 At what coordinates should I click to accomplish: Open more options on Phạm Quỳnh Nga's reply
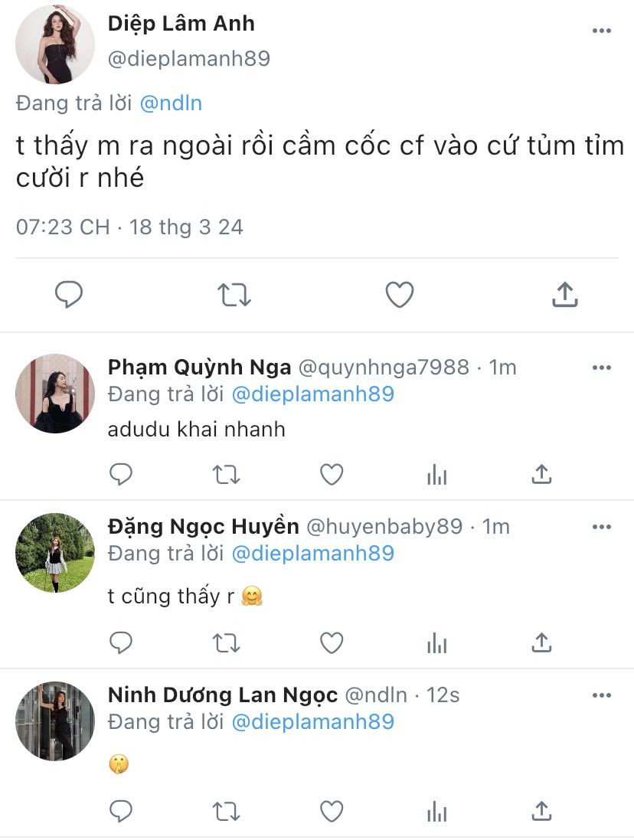pos(602,368)
